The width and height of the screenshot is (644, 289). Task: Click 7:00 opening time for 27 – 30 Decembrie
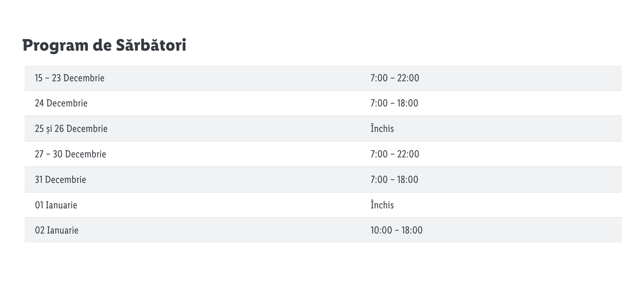coord(379,154)
